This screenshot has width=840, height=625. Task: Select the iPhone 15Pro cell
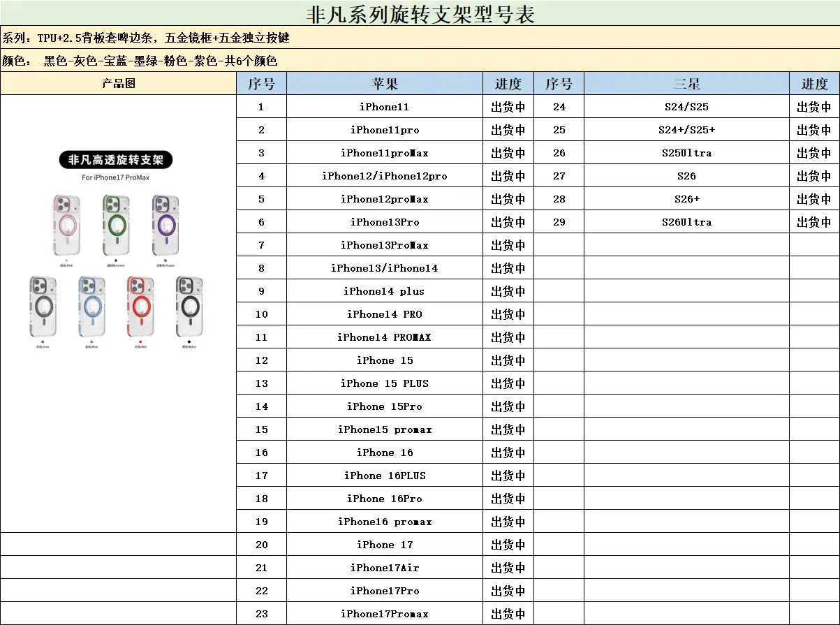click(x=385, y=406)
